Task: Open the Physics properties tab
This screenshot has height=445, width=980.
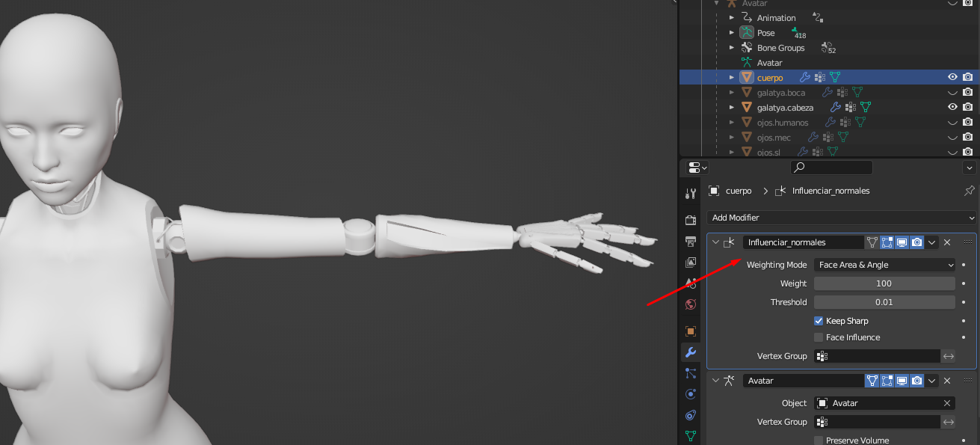Action: coord(691,394)
